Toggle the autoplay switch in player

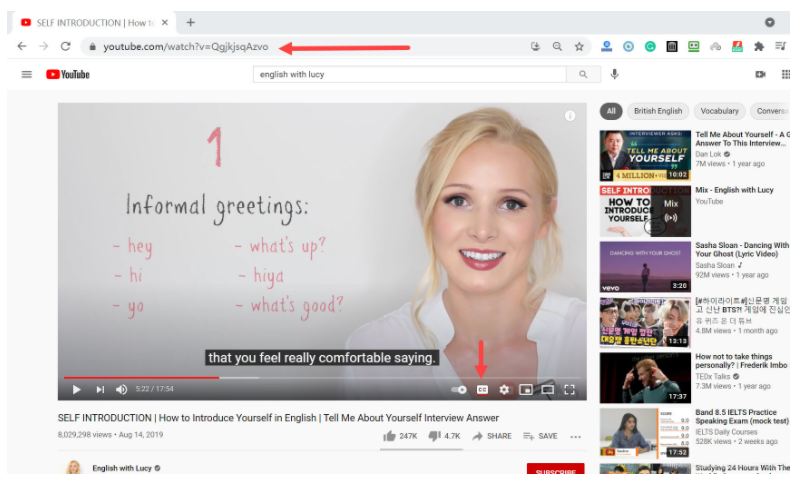click(x=459, y=390)
